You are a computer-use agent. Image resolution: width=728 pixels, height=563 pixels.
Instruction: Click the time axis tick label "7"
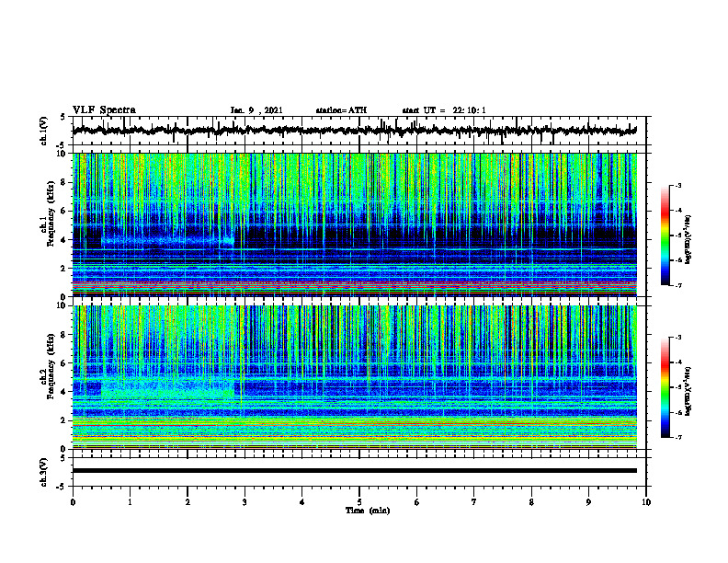point(474,502)
